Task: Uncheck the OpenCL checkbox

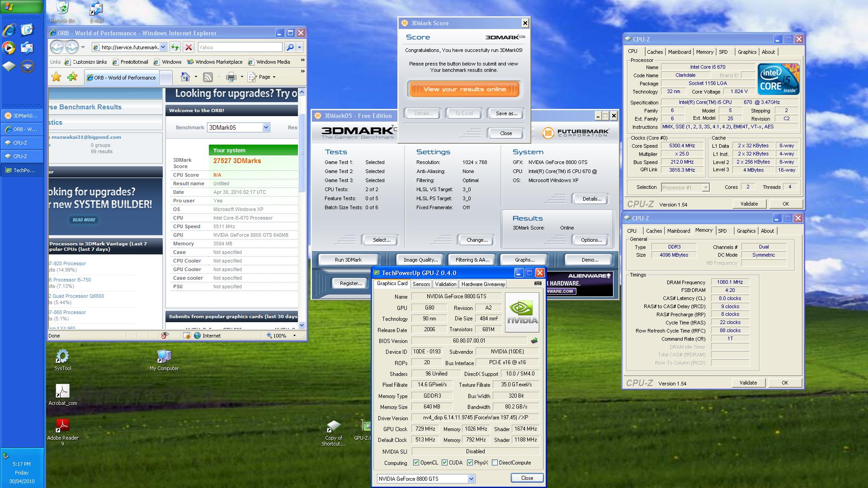Action: (416, 463)
